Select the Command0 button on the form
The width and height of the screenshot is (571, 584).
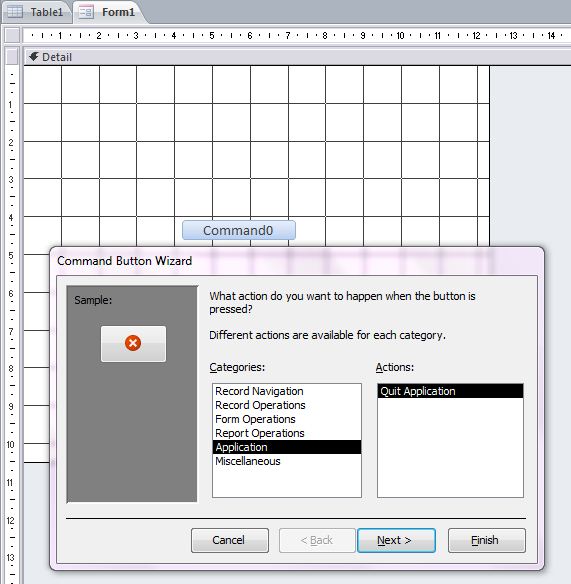[x=238, y=230]
